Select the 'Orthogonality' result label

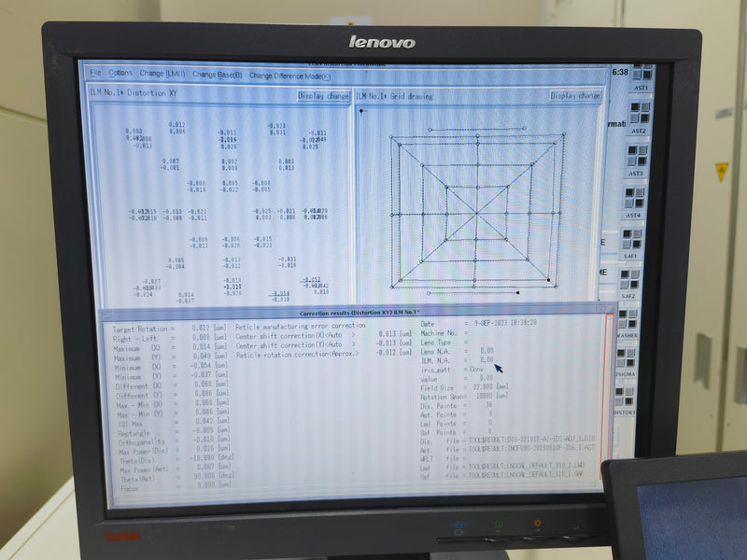click(x=142, y=442)
